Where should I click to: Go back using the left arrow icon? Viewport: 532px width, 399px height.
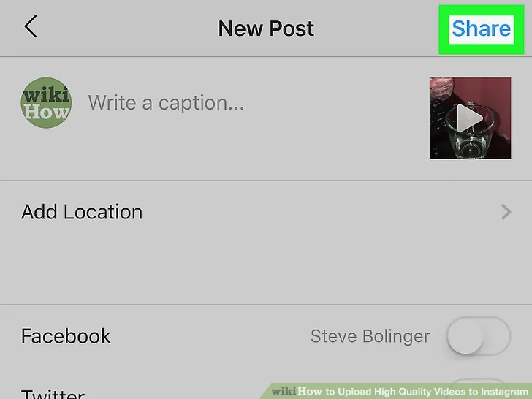tap(31, 26)
